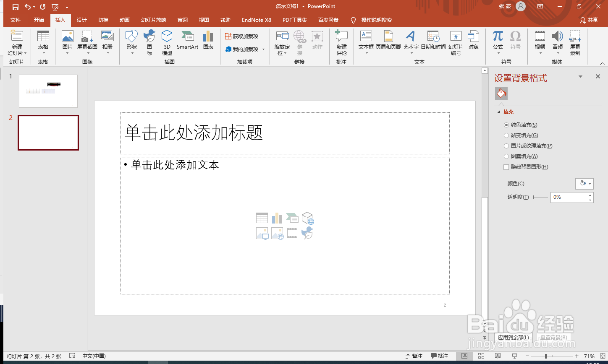
Task: Open 页眉和页脚 header and footer
Action: click(x=388, y=40)
